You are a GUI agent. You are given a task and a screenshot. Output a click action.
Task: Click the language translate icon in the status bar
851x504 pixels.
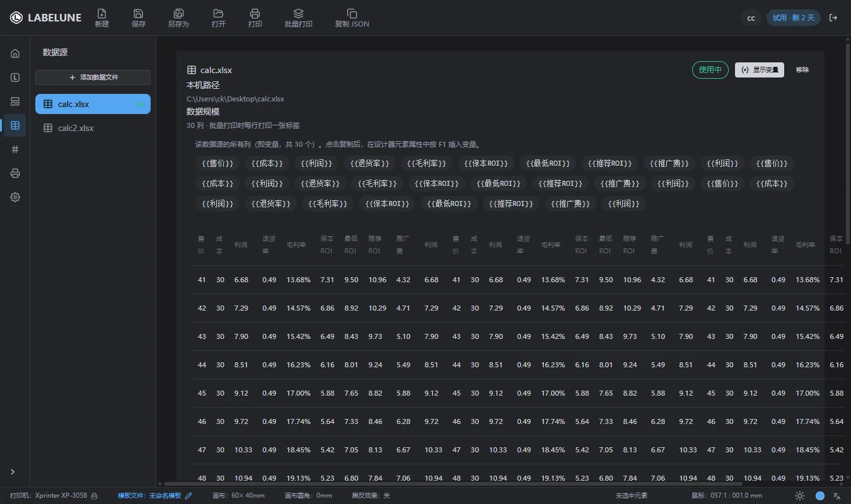click(837, 496)
